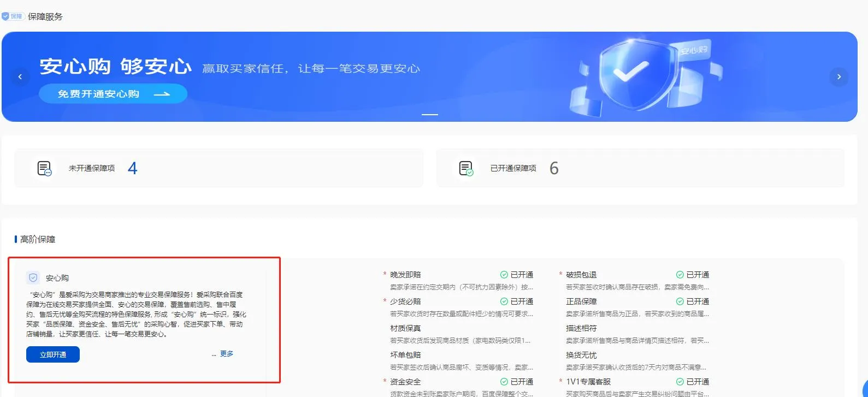This screenshot has height=397, width=868.
Task: Click 资金安全 item title
Action: click(405, 382)
